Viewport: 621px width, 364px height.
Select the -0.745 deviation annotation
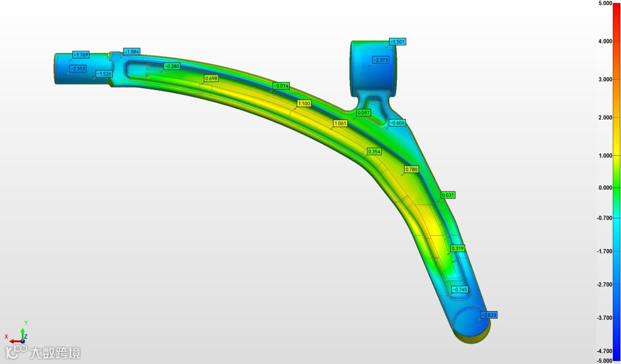460,290
